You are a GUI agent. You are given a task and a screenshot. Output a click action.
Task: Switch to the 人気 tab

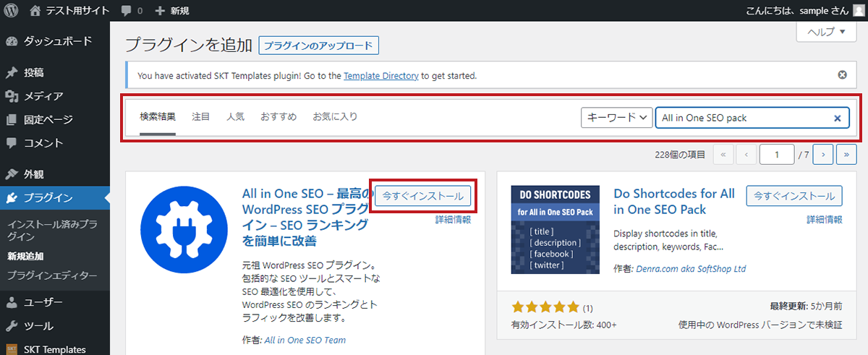point(235,116)
